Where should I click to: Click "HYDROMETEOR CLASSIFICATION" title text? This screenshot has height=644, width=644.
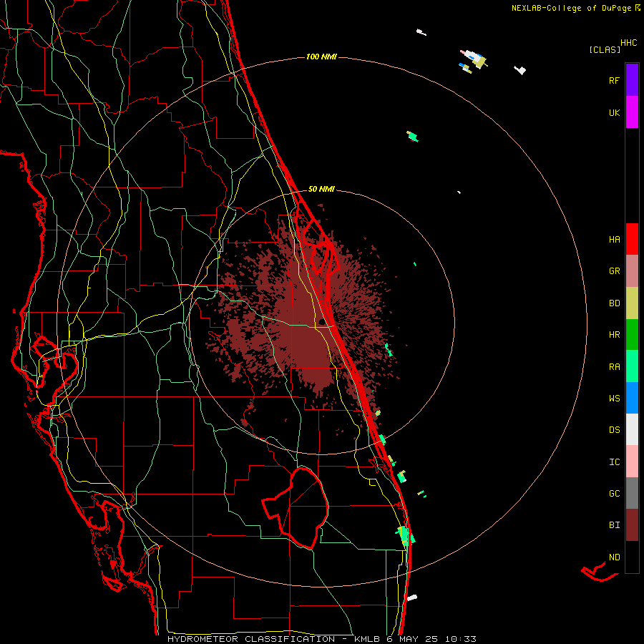(251, 639)
